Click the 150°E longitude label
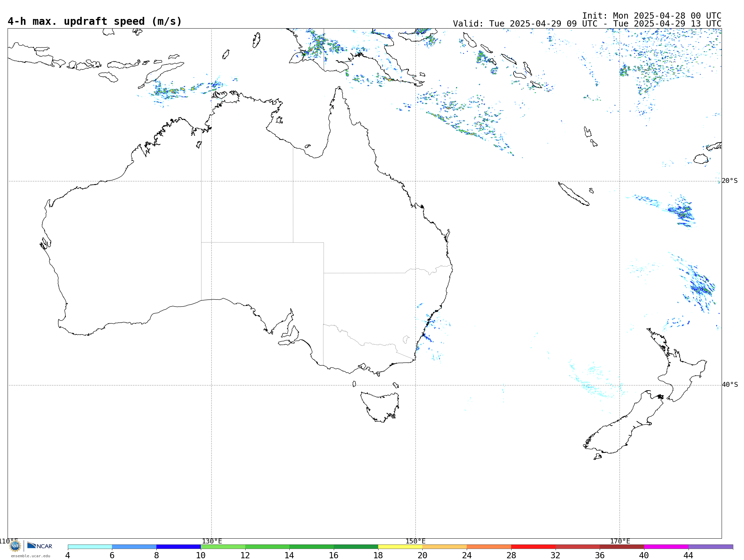 (x=416, y=541)
